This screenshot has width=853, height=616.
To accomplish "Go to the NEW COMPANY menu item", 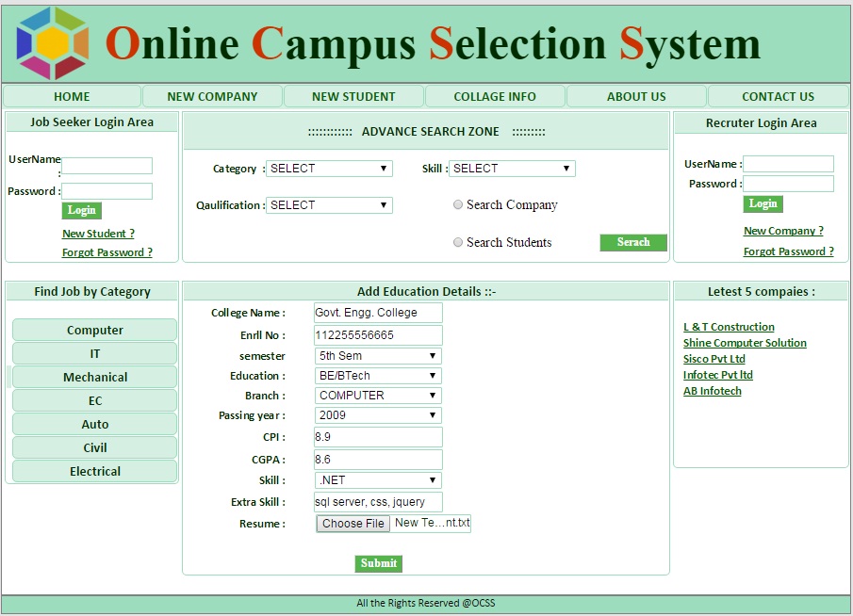I will (x=212, y=96).
